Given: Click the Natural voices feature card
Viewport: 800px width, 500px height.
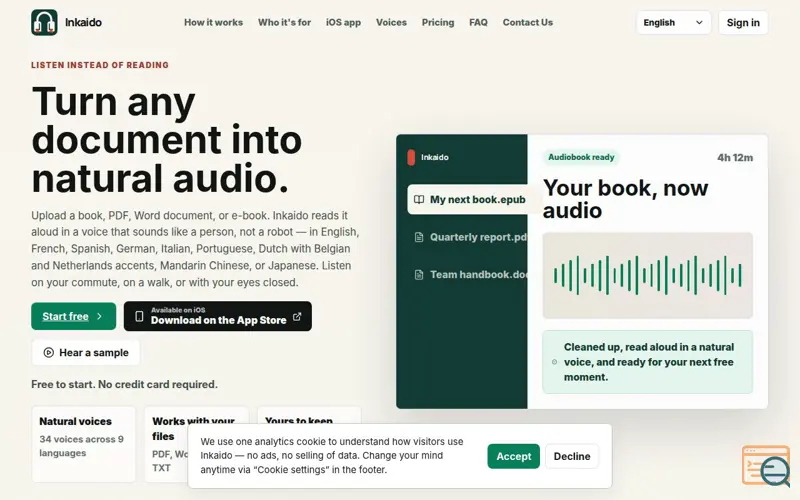Looking at the screenshot, I should pos(84,444).
